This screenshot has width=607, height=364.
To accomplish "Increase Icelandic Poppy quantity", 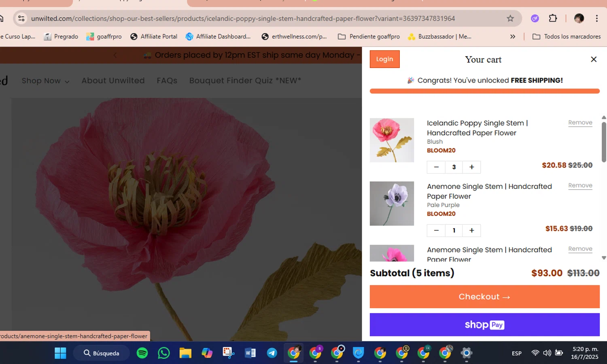I will tap(471, 167).
